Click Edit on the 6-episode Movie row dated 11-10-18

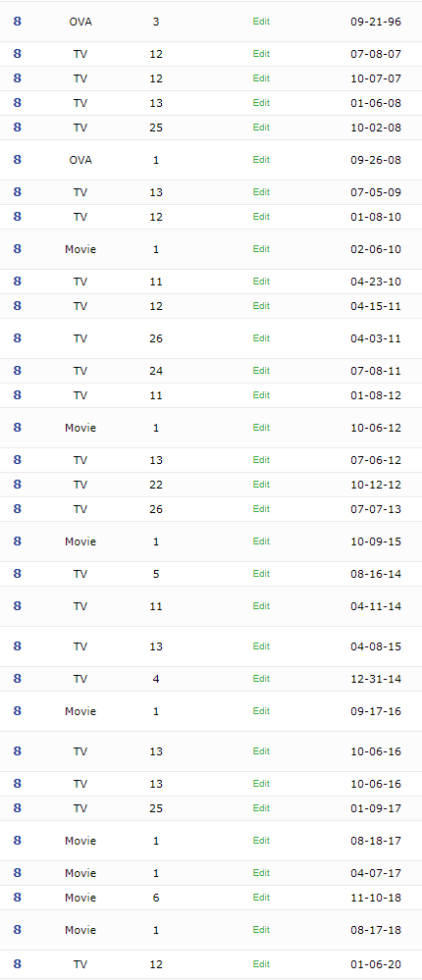coord(261,899)
